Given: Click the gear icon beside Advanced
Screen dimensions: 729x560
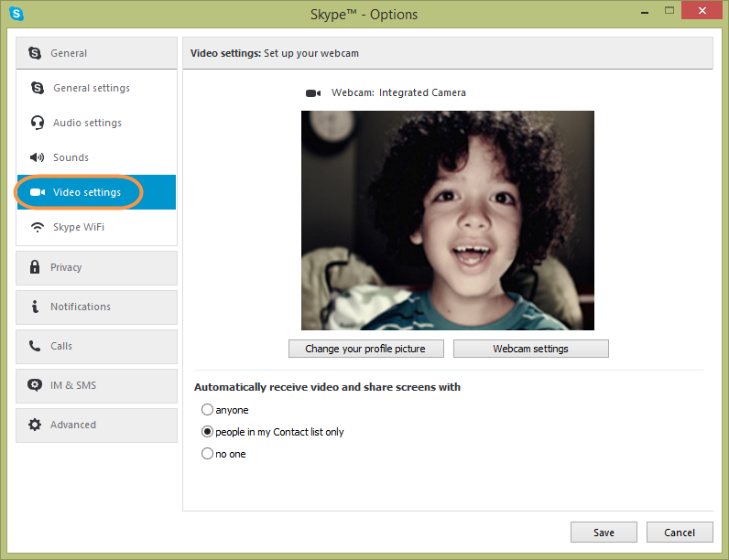Looking at the screenshot, I should (x=35, y=425).
